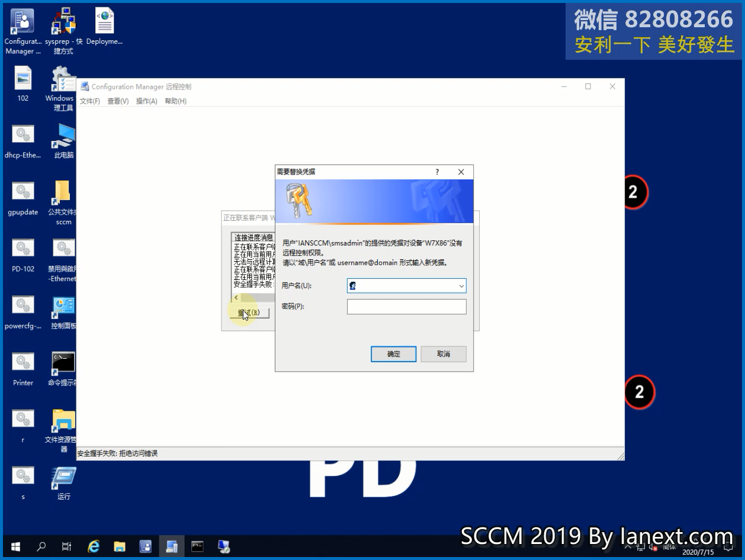Open Task View from the taskbar
Image resolution: width=745 pixels, height=560 pixels.
(67, 546)
